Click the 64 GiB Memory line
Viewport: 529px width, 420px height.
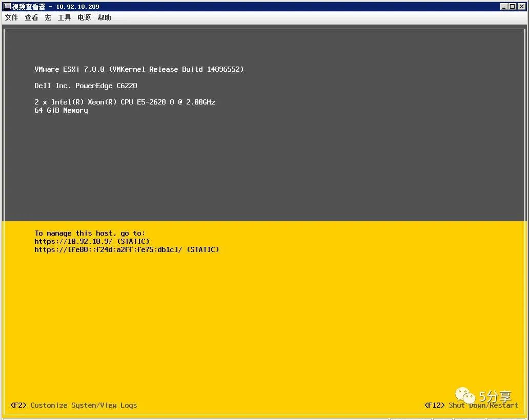tap(61, 111)
